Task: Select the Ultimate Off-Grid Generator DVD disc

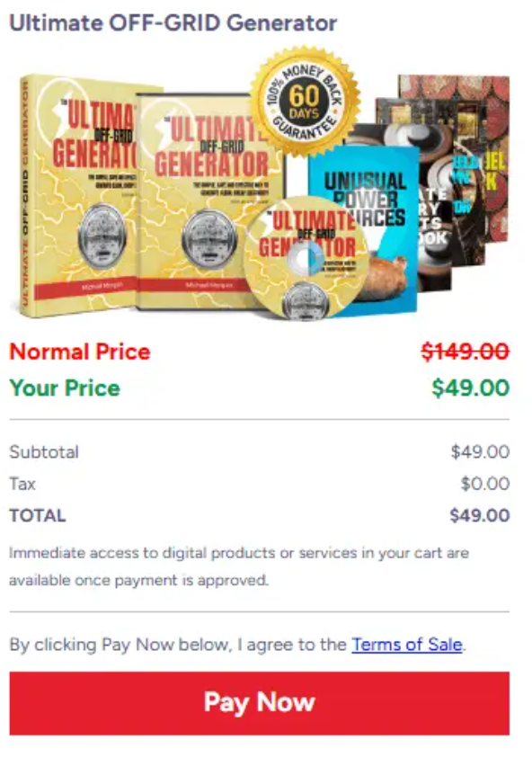Action: (306, 258)
